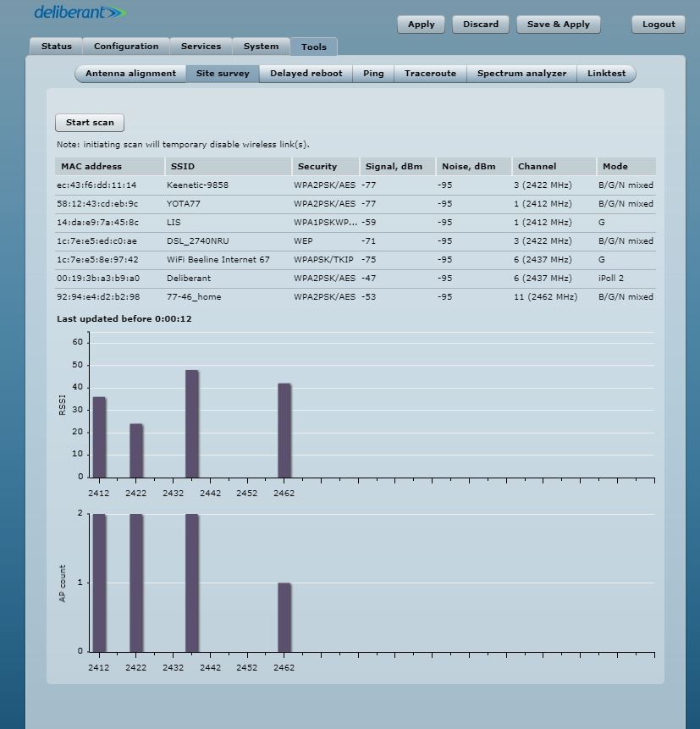Open the Traceroute tool
This screenshot has height=729, width=700.
[430, 74]
